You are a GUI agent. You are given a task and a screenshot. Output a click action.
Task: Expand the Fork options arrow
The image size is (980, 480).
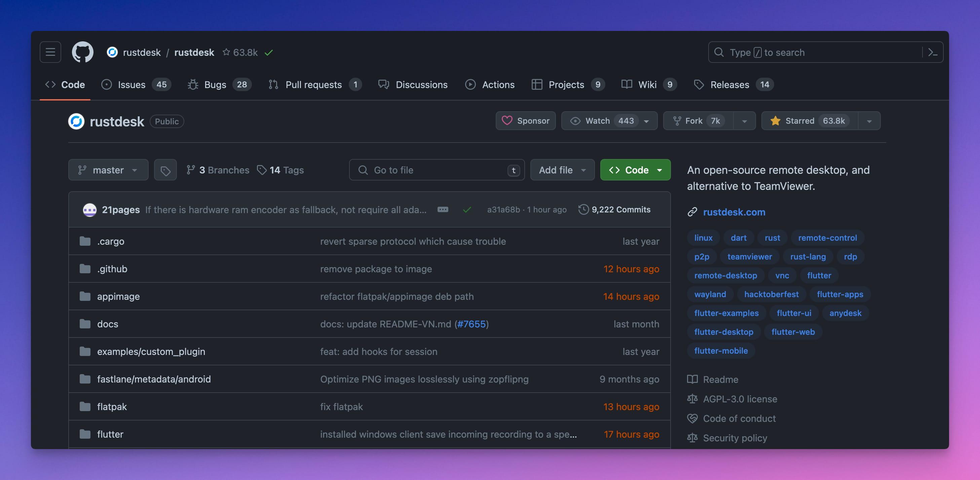pos(745,121)
